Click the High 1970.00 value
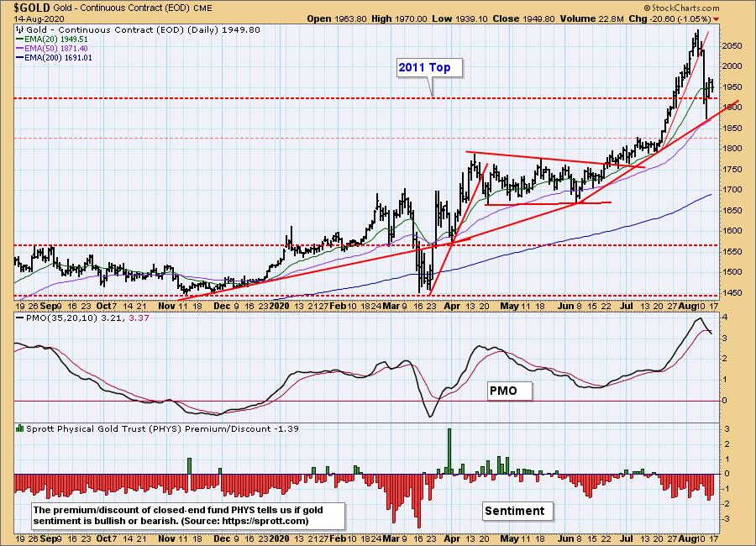756x546 pixels. tap(399, 18)
